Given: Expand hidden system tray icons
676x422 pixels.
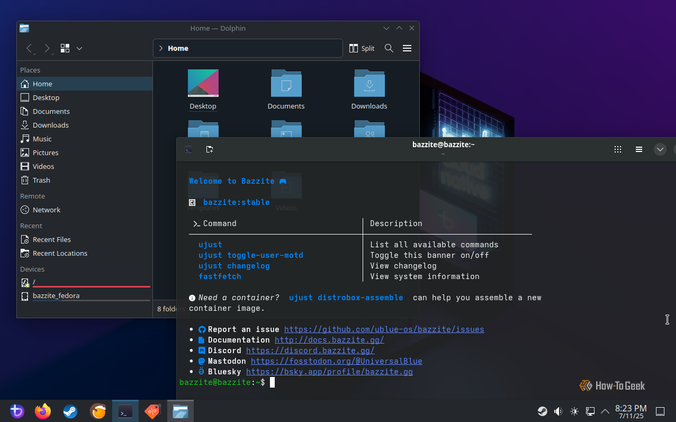Looking at the screenshot, I should (605, 411).
